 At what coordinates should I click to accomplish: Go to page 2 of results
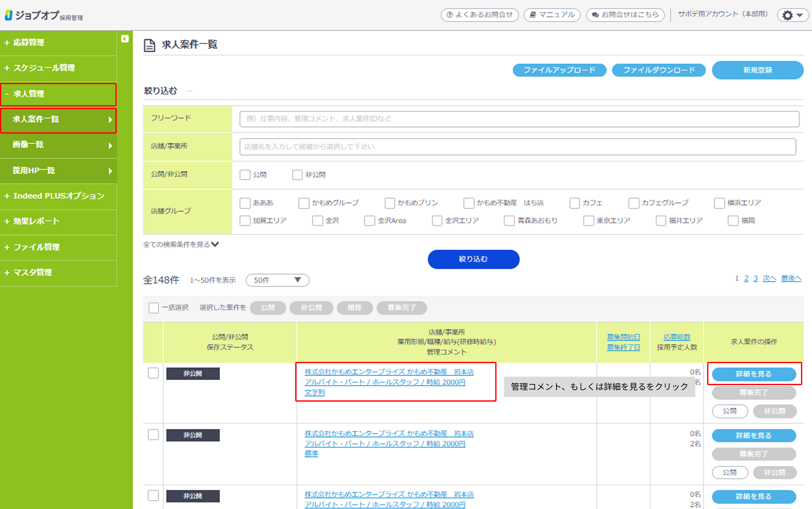[x=746, y=278]
